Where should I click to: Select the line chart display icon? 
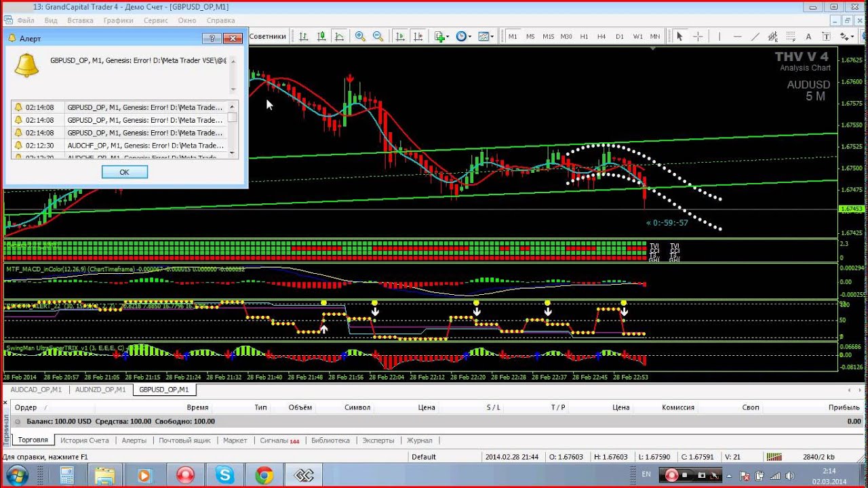pyautogui.click(x=339, y=37)
